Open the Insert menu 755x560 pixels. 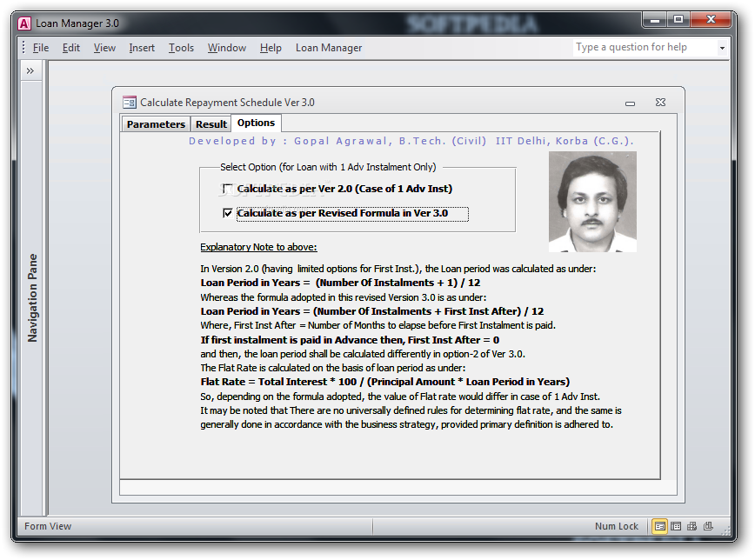coord(142,48)
